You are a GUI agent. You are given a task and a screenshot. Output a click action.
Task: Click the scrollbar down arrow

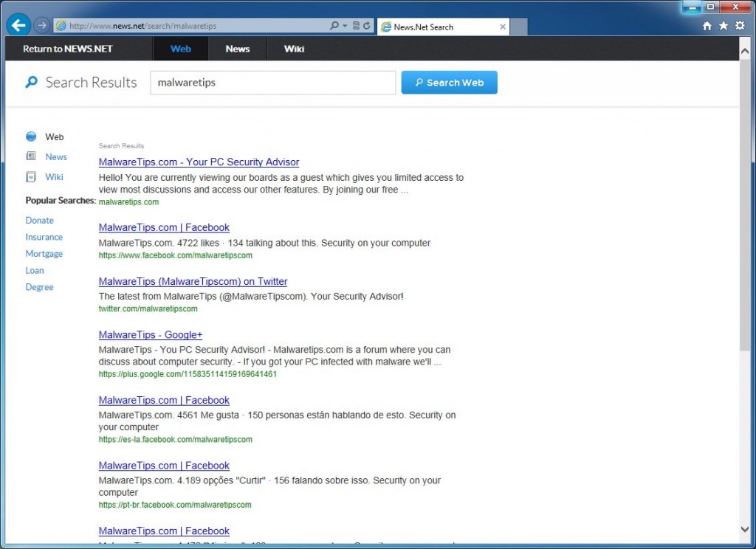pos(744,529)
